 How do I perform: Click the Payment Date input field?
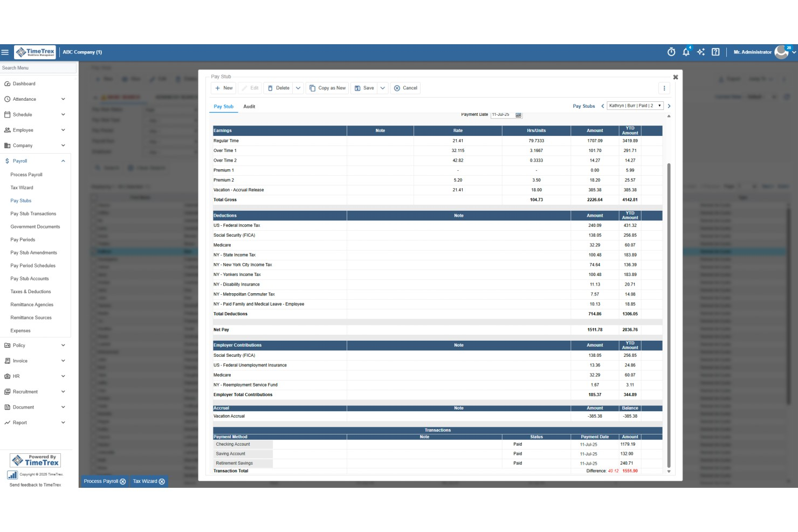tap(503, 115)
